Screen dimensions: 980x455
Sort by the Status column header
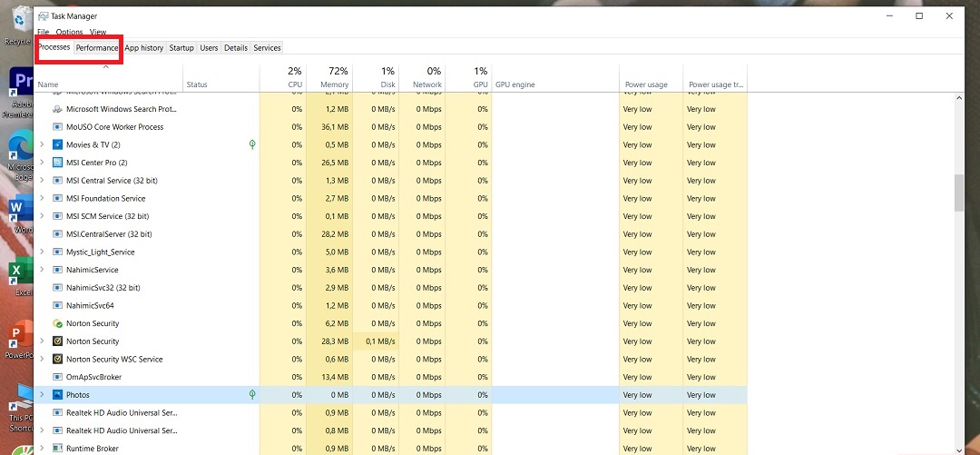point(221,77)
